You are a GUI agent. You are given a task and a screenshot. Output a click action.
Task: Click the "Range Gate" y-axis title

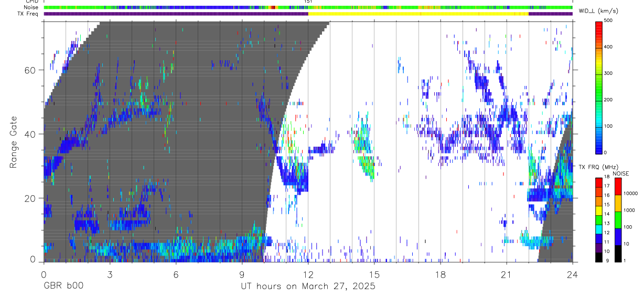14,142
